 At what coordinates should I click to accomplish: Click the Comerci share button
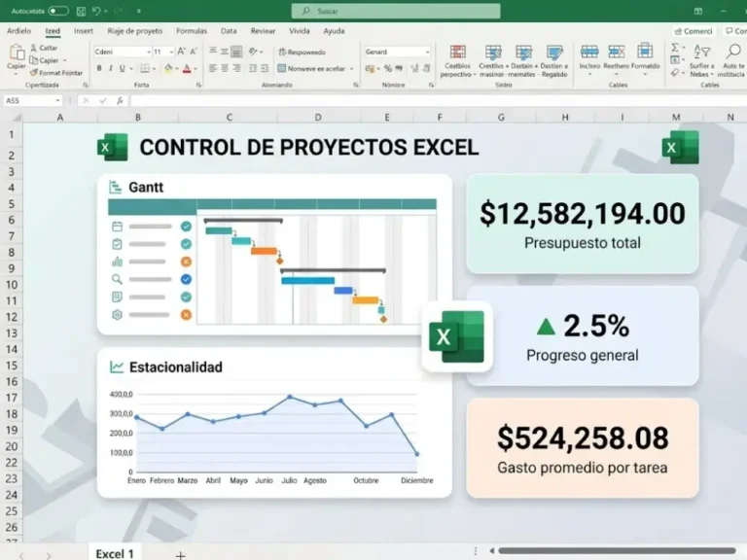(x=694, y=31)
